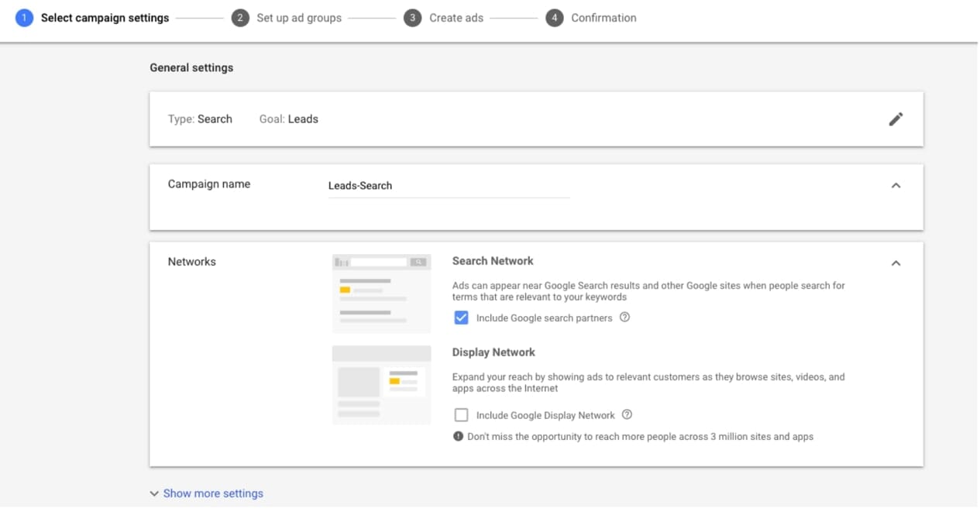Open help icon beside Google search partners
Viewport: 980px width, 512px height.
[x=625, y=318]
